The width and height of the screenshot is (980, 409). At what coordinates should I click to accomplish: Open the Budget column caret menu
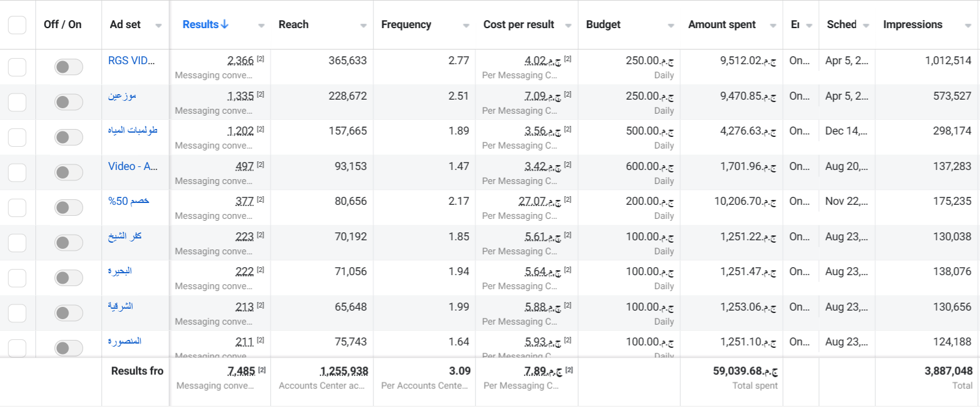tap(671, 26)
